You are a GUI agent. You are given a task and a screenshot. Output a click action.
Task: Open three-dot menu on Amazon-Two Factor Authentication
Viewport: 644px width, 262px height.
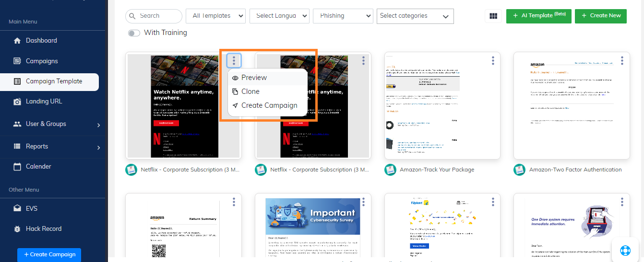click(622, 60)
